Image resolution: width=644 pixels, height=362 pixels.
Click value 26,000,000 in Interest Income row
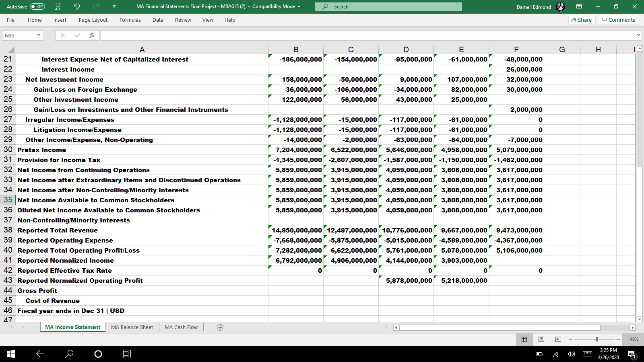tap(516, 69)
